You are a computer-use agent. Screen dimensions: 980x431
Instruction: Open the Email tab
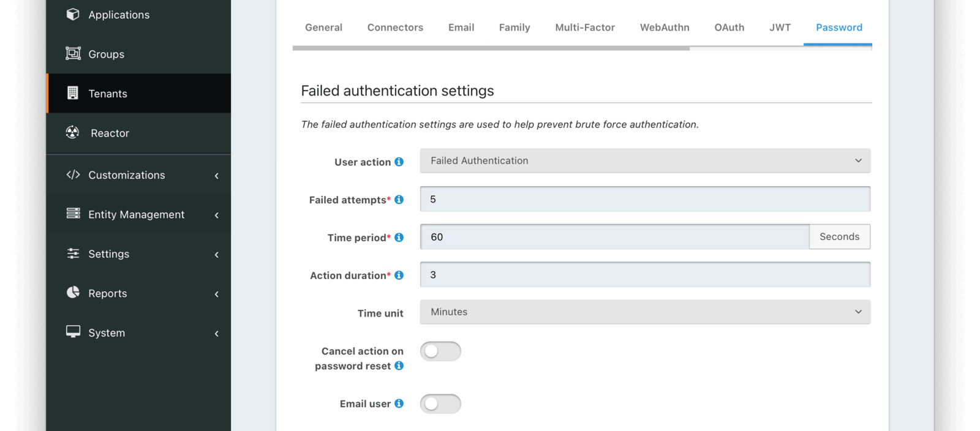[x=461, y=28]
